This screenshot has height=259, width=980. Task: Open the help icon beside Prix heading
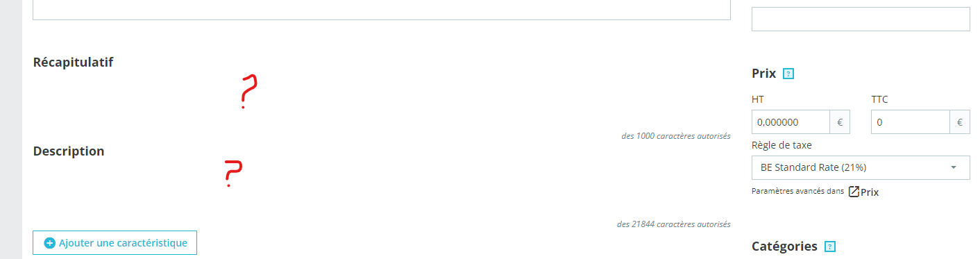788,74
